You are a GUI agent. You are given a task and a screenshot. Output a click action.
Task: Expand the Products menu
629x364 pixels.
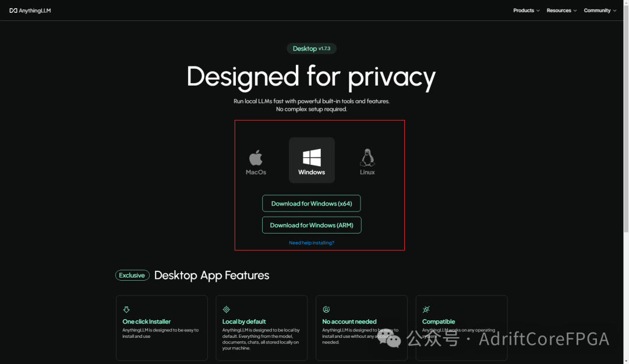click(526, 10)
